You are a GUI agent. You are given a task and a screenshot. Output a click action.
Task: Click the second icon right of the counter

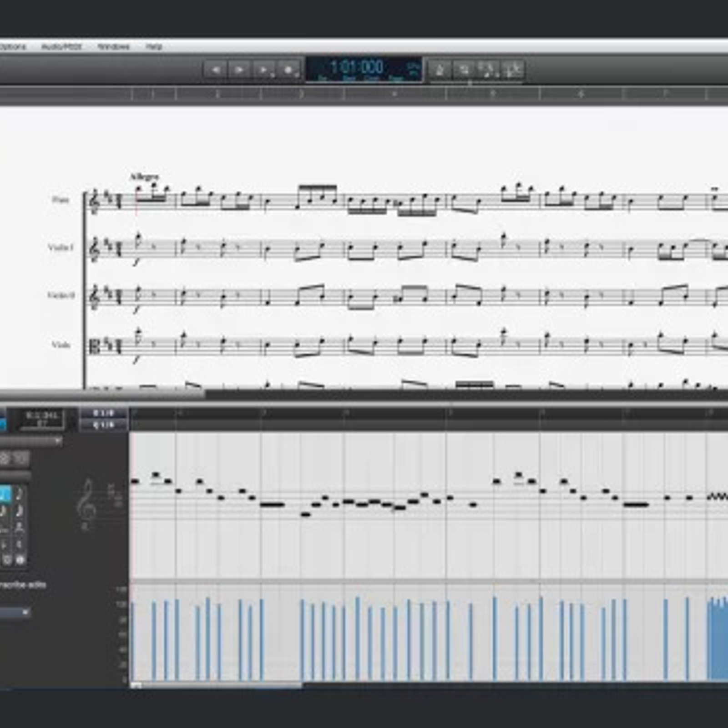464,70
